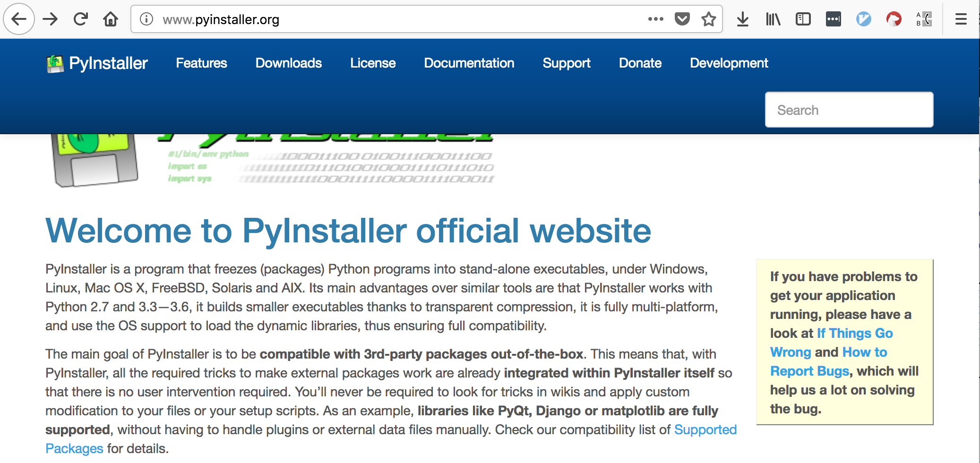Click inside the Search field
The height and width of the screenshot is (463, 980).
pyautogui.click(x=849, y=110)
